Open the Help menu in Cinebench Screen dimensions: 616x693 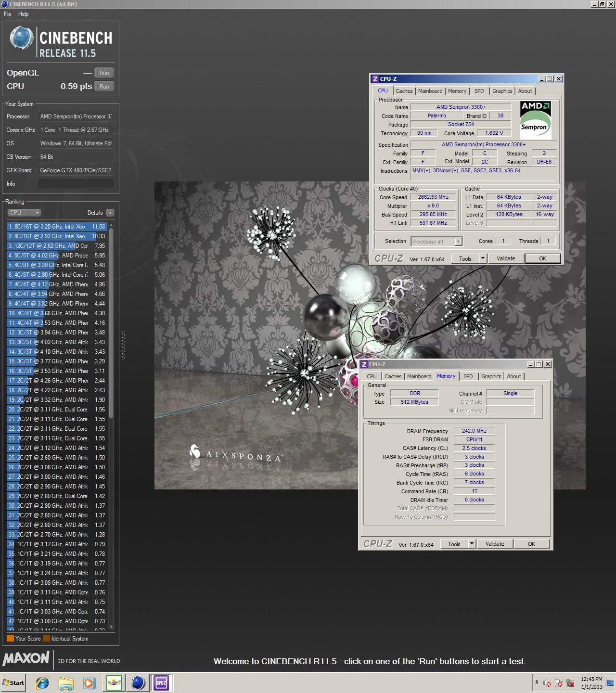(x=24, y=14)
